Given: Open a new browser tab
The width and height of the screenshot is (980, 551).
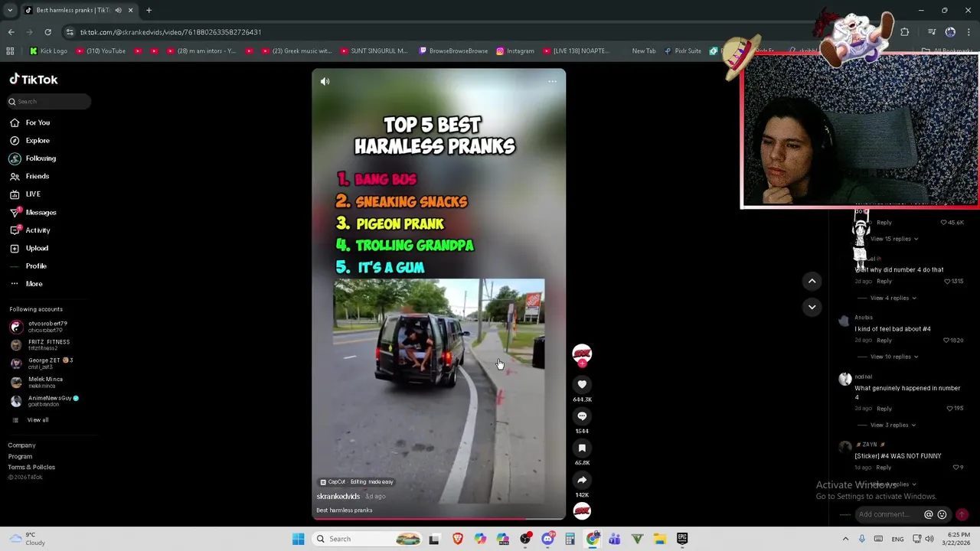Looking at the screenshot, I should coord(149,10).
